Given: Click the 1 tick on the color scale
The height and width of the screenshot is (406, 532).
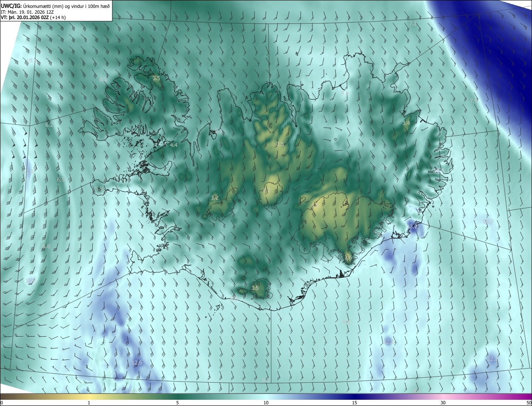Looking at the screenshot, I should (x=89, y=403).
